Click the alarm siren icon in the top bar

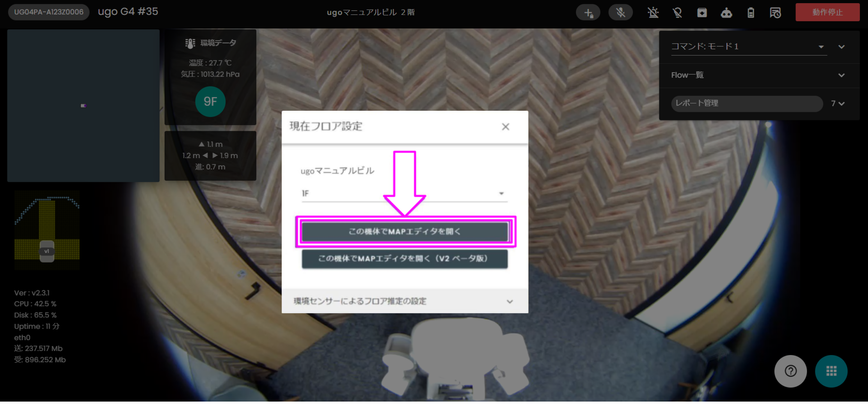[x=653, y=12]
